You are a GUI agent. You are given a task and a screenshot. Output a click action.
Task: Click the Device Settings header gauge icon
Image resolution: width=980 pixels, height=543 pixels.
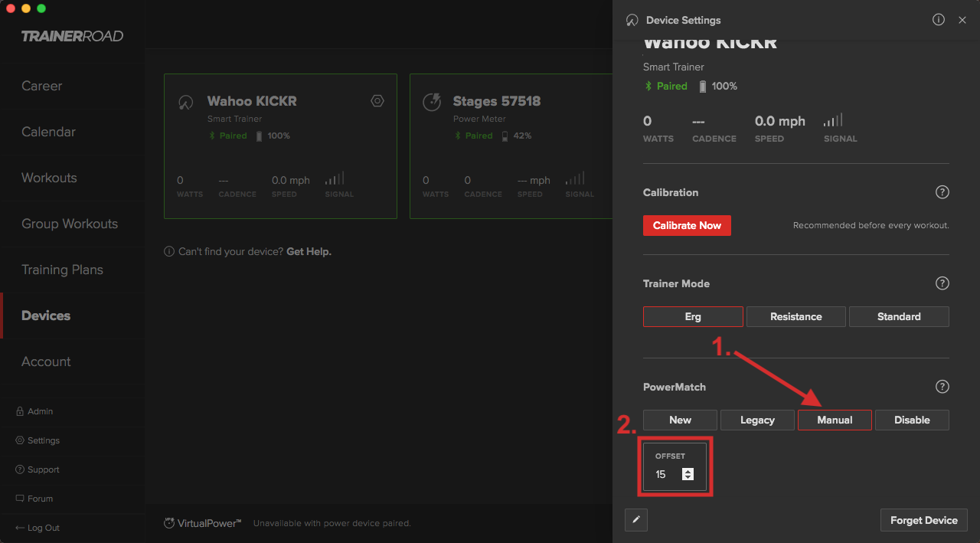coord(632,21)
